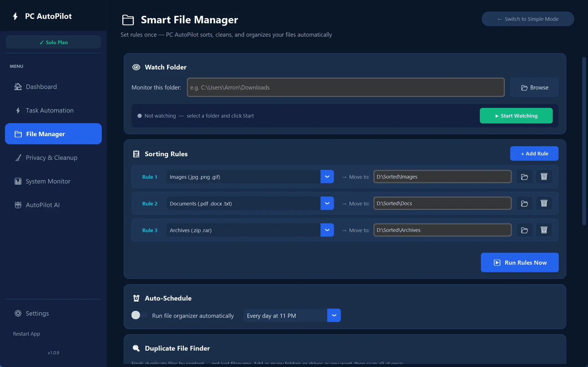
Task: Delete Rule 3 with trash icon
Action: [x=544, y=230]
